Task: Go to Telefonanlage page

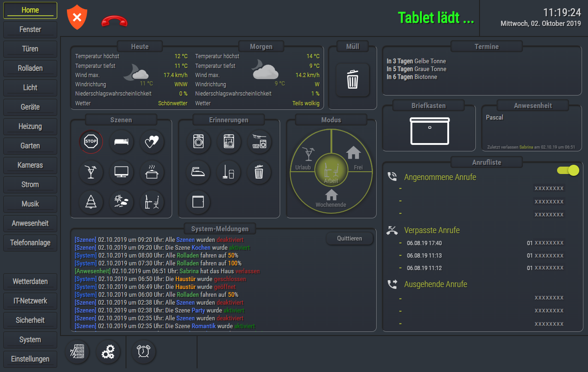Action: point(30,243)
